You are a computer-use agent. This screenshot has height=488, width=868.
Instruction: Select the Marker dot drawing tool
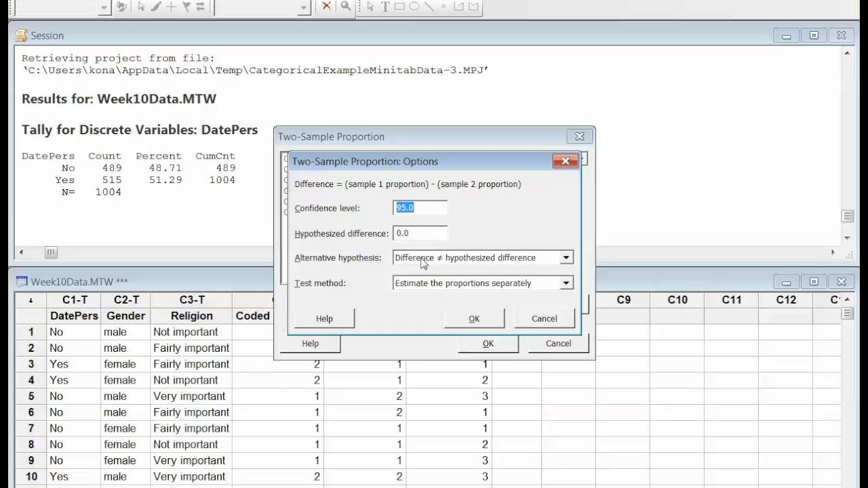[443, 6]
